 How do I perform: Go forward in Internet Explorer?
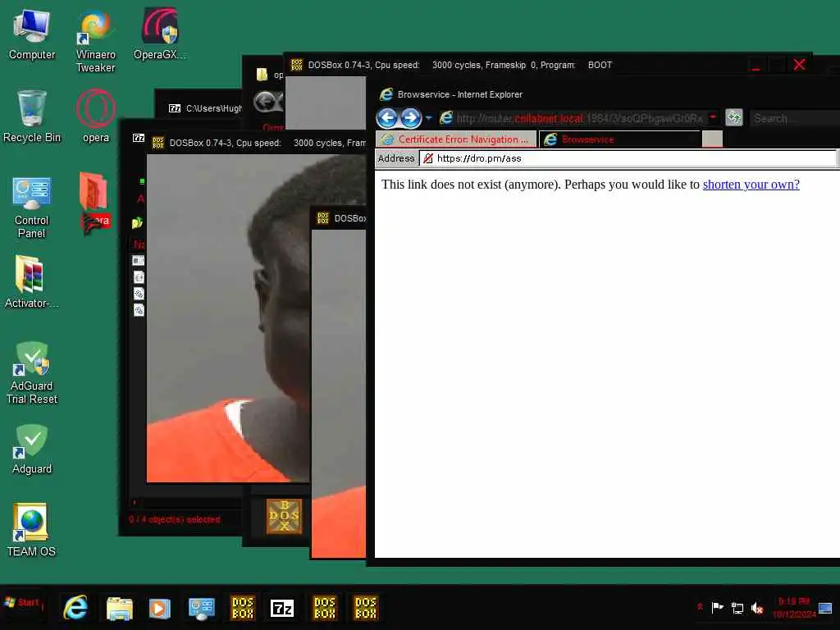click(x=411, y=118)
